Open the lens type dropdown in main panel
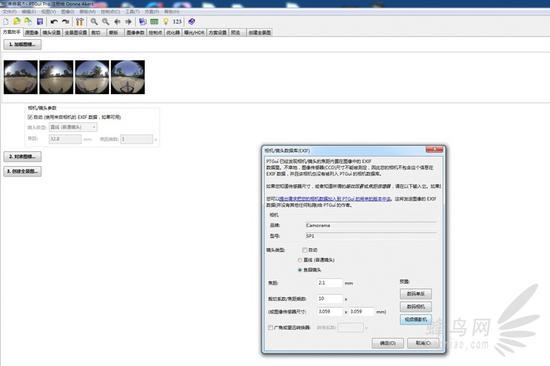550x366 pixels. pos(73,127)
